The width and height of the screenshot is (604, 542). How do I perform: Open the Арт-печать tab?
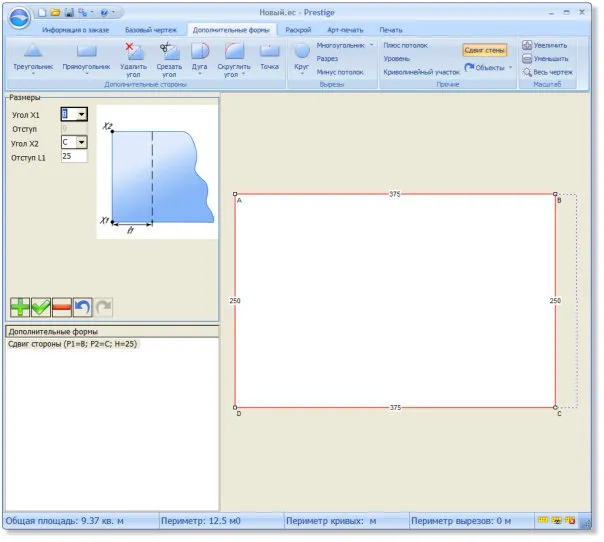click(345, 30)
